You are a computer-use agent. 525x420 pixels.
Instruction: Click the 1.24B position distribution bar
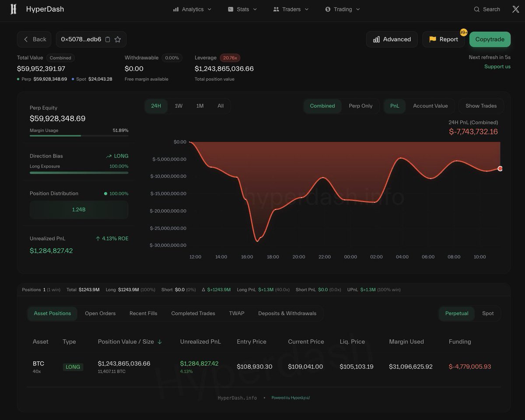point(79,210)
